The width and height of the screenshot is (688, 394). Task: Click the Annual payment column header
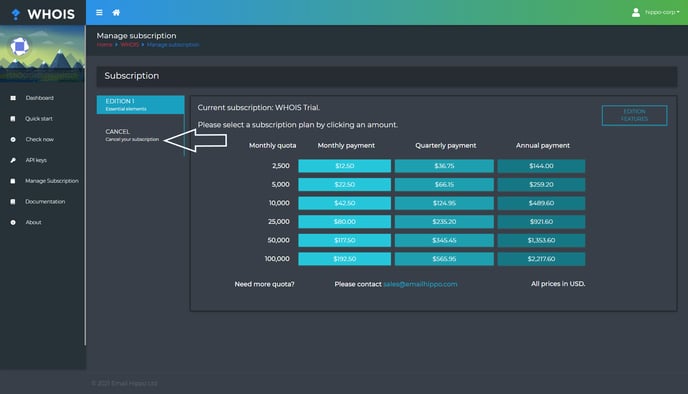click(543, 145)
